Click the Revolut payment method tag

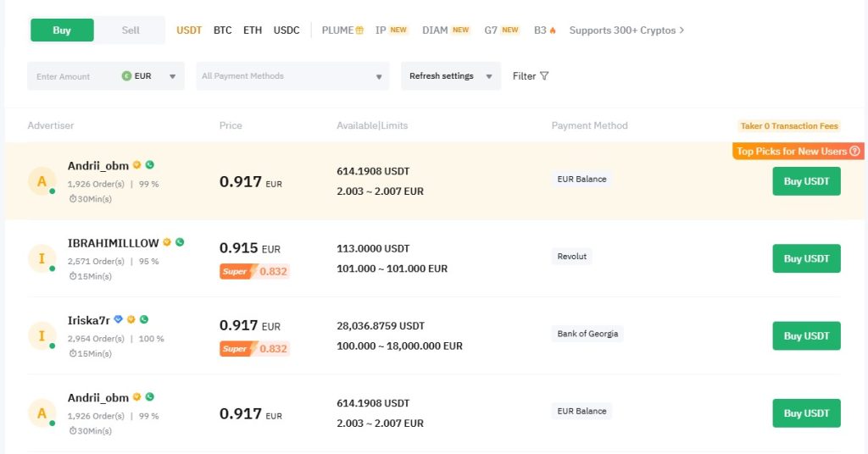point(572,257)
